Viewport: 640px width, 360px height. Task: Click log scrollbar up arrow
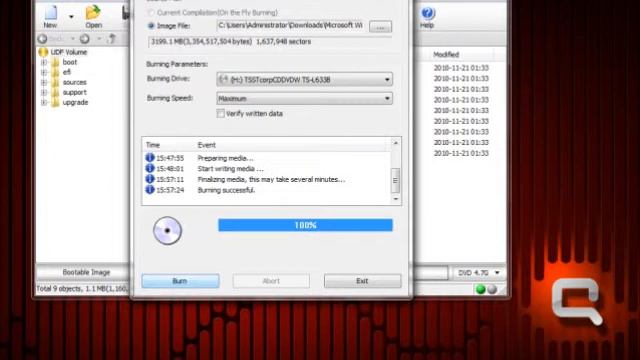click(x=396, y=143)
